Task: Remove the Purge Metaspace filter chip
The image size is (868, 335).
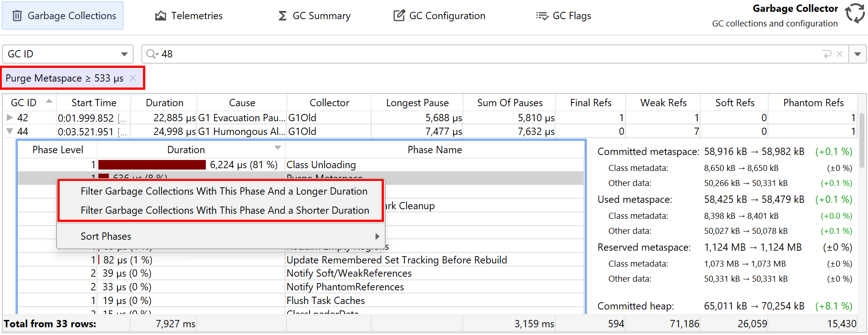Action: [x=133, y=78]
